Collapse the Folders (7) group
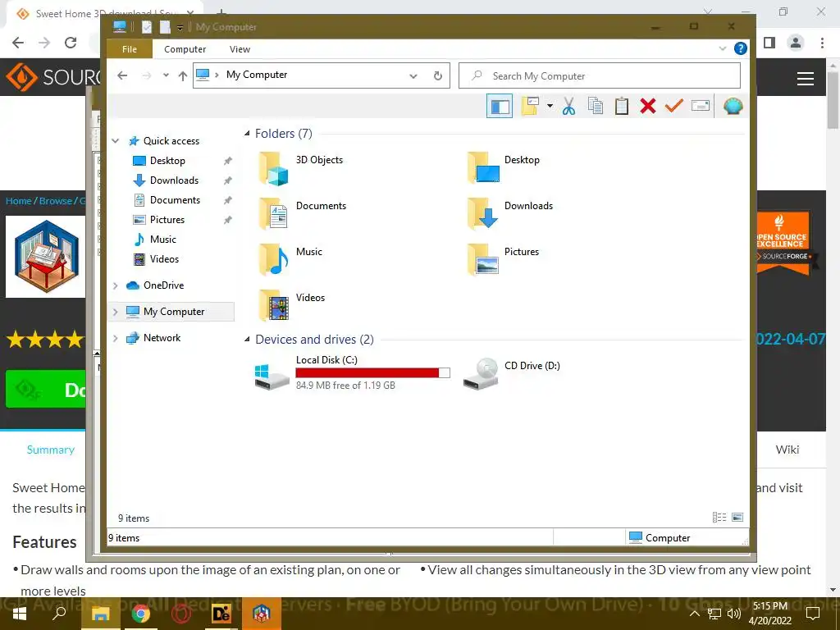The width and height of the screenshot is (840, 630). 247,134
